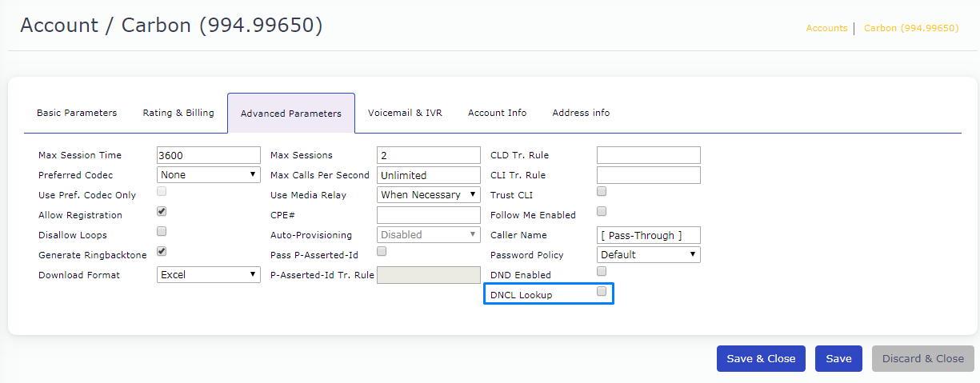Uncheck Generate Ringbacktone checkbox

[x=162, y=252]
